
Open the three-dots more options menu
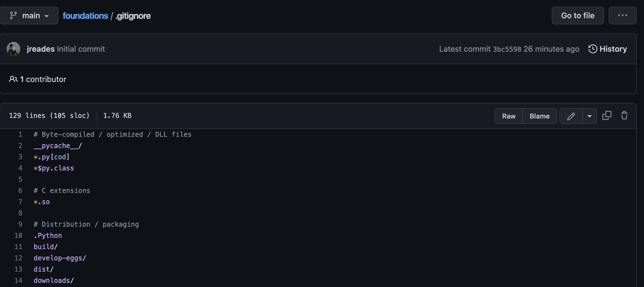pyautogui.click(x=622, y=15)
